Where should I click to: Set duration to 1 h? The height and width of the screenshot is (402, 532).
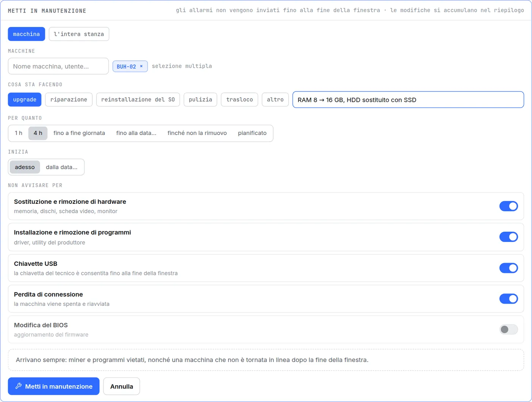[x=19, y=133]
